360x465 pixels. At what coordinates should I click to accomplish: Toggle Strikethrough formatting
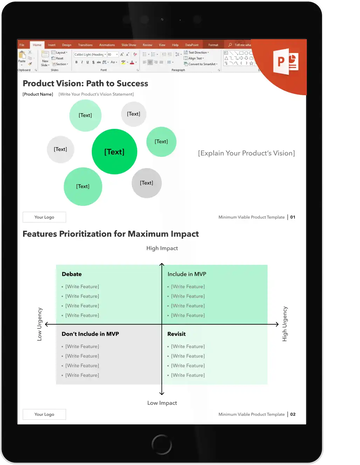tap(99, 62)
